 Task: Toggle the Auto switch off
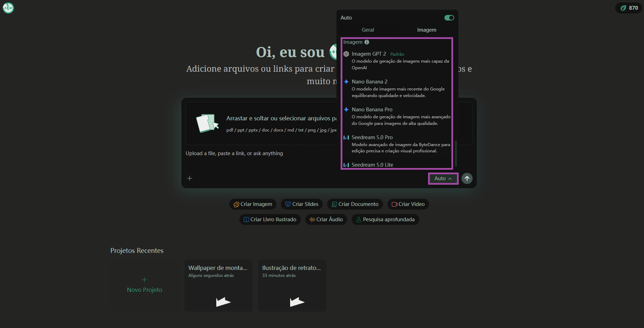(x=449, y=18)
